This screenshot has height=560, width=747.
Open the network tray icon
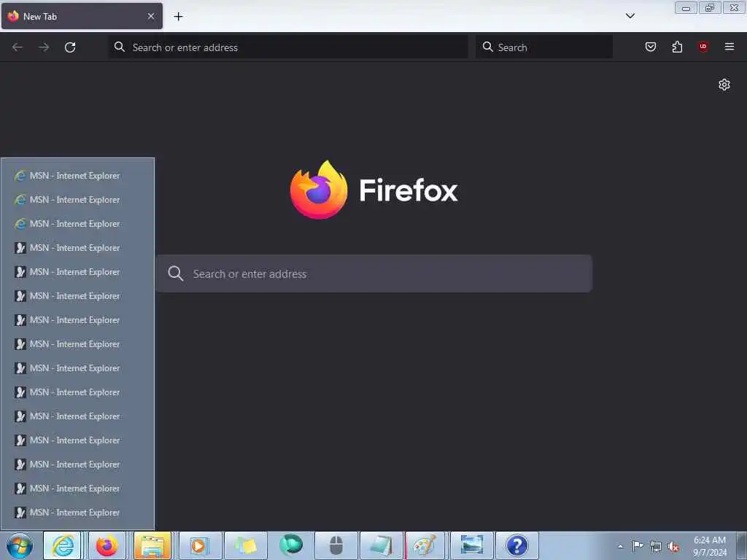(x=656, y=547)
